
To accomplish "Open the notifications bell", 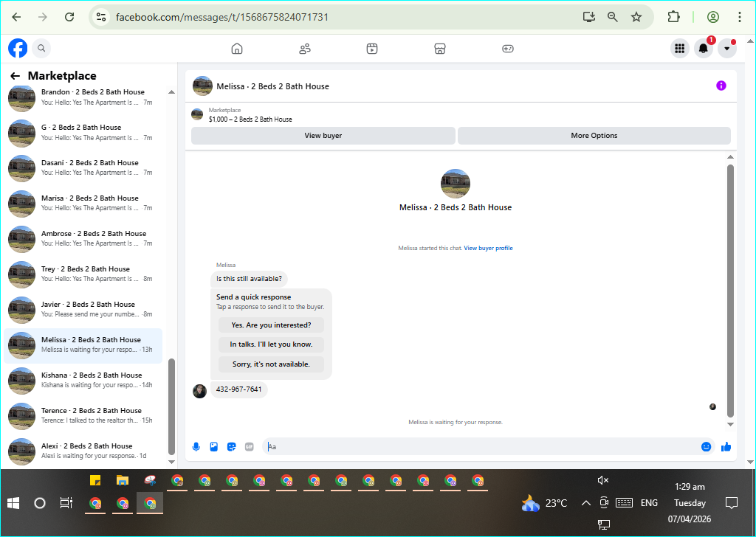I will click(x=704, y=48).
